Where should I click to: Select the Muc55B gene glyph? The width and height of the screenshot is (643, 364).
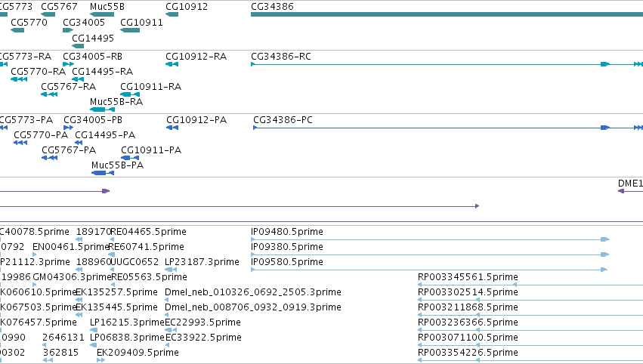click(x=102, y=14)
